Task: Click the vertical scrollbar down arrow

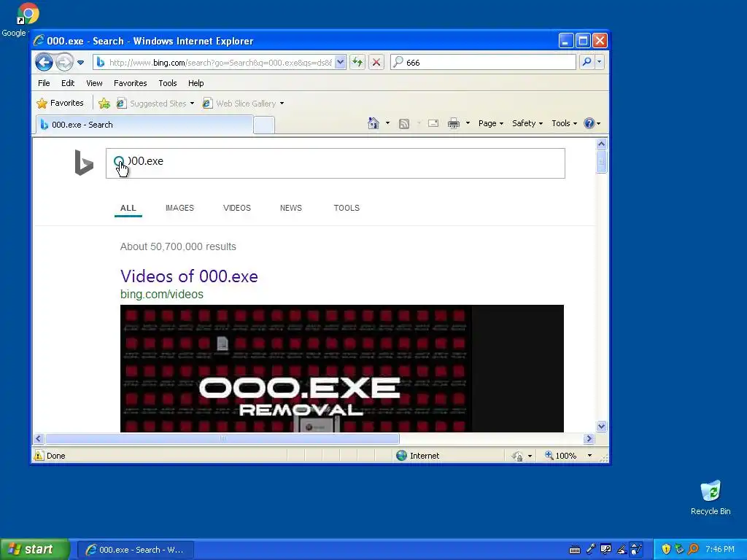Action: [x=602, y=426]
